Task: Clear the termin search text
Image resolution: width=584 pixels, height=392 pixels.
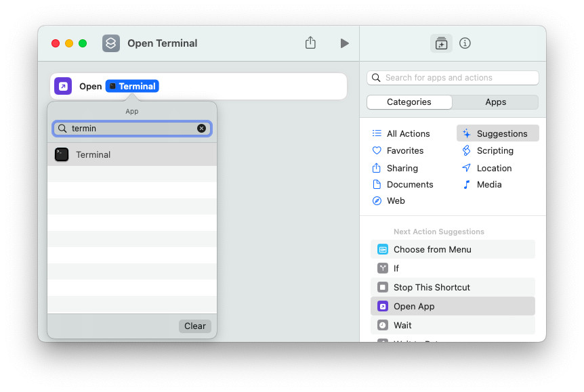Action: [201, 129]
